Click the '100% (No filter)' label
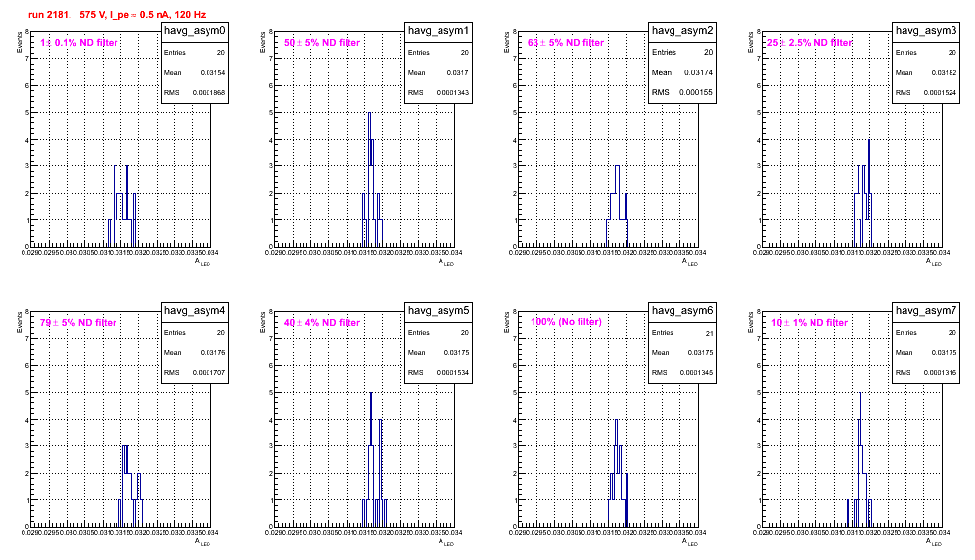 [x=566, y=322]
